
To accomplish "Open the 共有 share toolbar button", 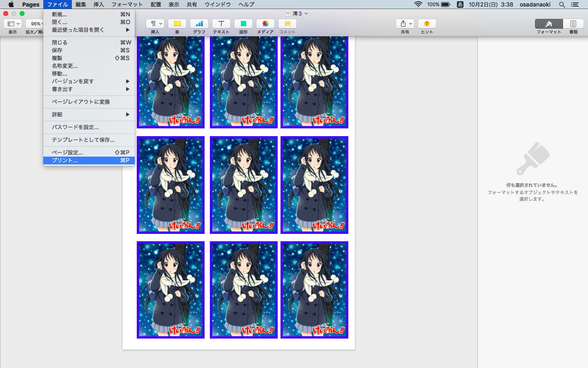I will coord(405,24).
